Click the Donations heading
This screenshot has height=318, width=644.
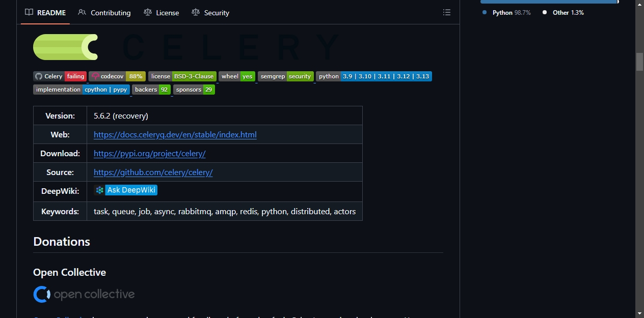click(x=62, y=242)
